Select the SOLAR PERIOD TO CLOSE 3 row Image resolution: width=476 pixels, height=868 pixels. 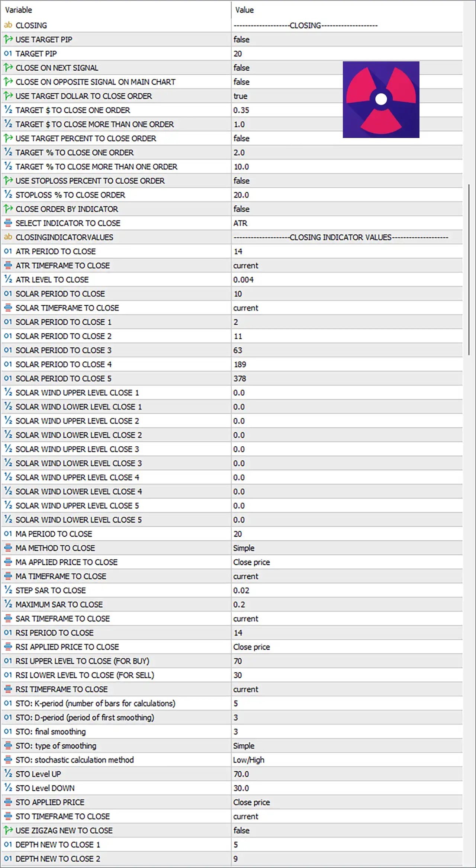tap(232, 350)
